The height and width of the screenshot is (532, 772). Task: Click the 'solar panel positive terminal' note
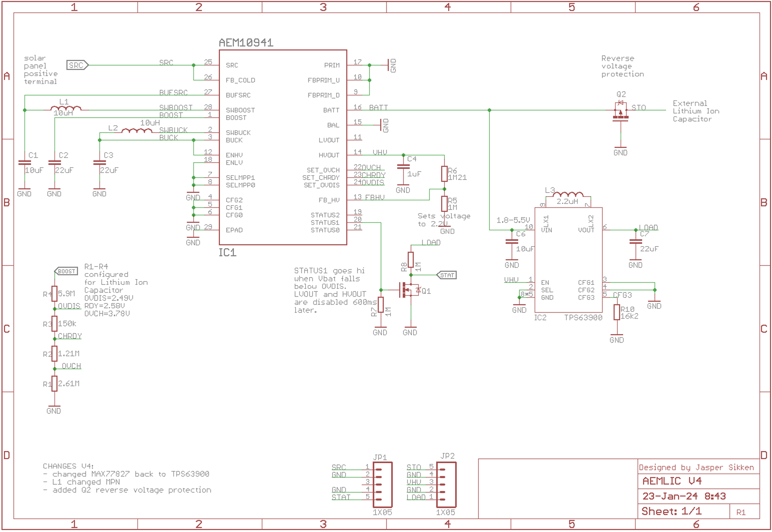click(x=41, y=70)
